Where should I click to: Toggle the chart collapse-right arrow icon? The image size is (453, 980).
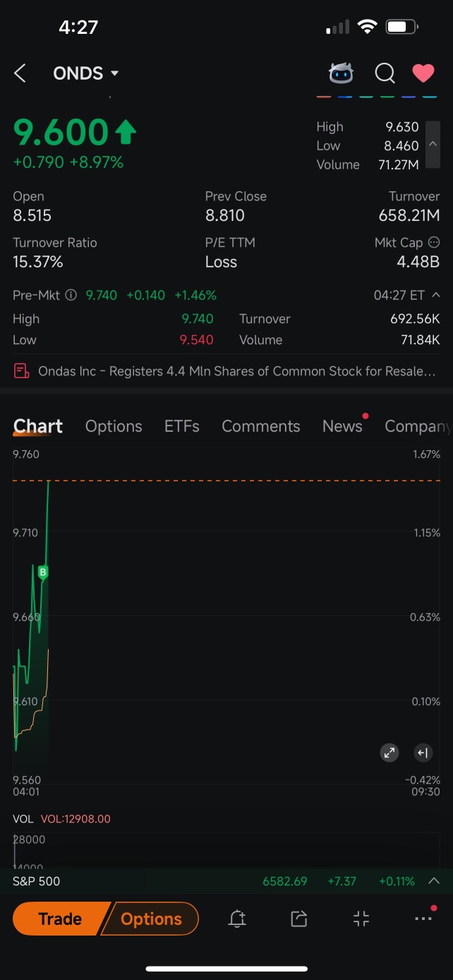pyautogui.click(x=423, y=753)
